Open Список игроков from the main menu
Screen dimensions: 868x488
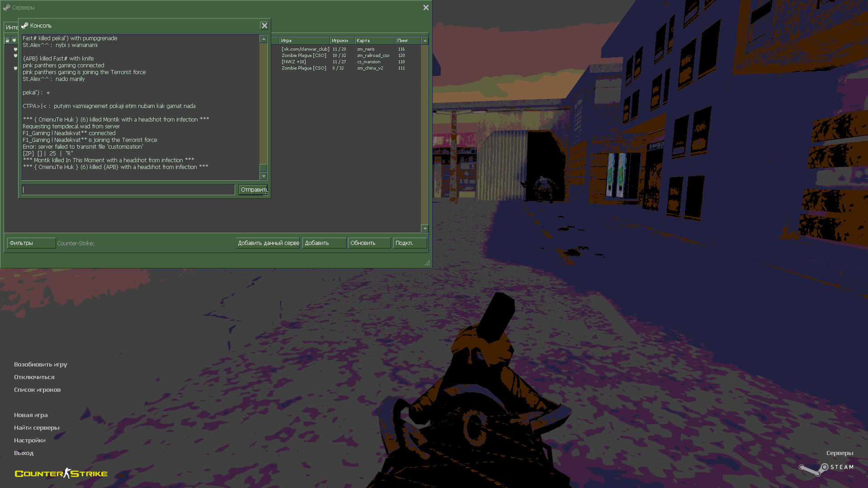click(x=37, y=390)
